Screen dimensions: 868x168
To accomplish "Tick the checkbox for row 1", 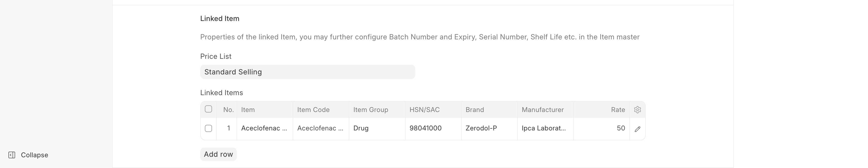I will (x=209, y=128).
